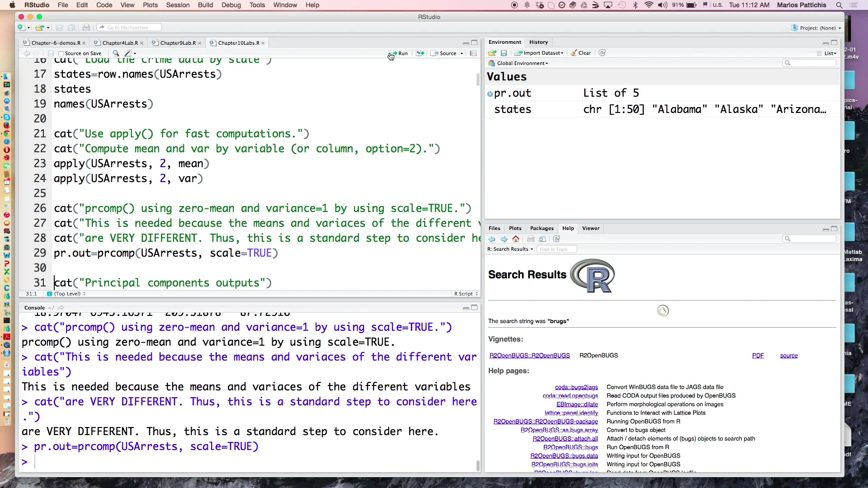The image size is (868, 488).
Task: Open the Tools menu
Action: pos(257,5)
